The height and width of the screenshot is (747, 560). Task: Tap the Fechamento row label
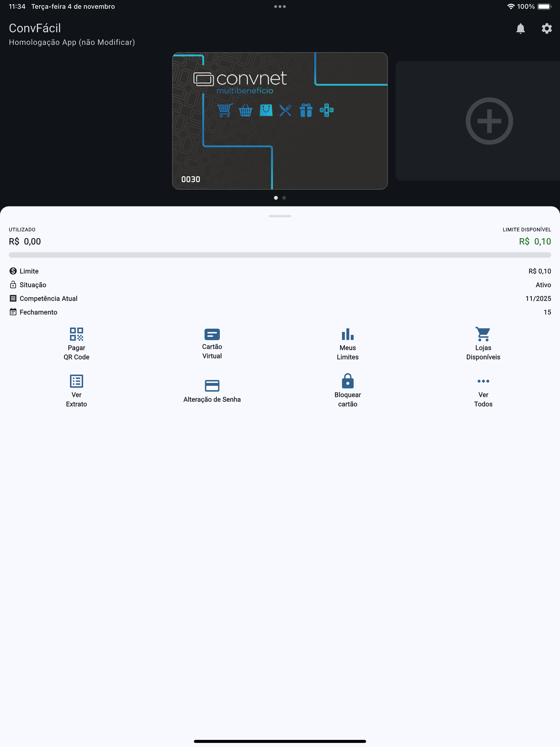click(39, 312)
